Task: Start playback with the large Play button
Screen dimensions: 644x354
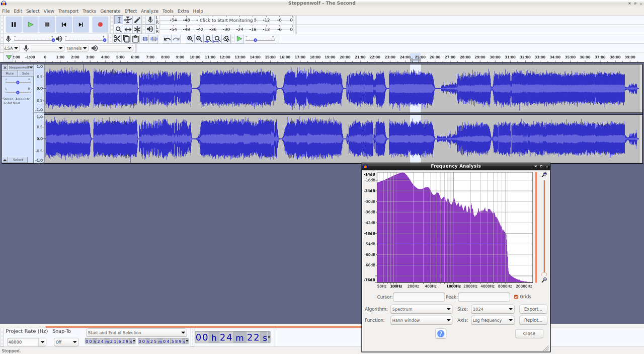Action: point(31,24)
